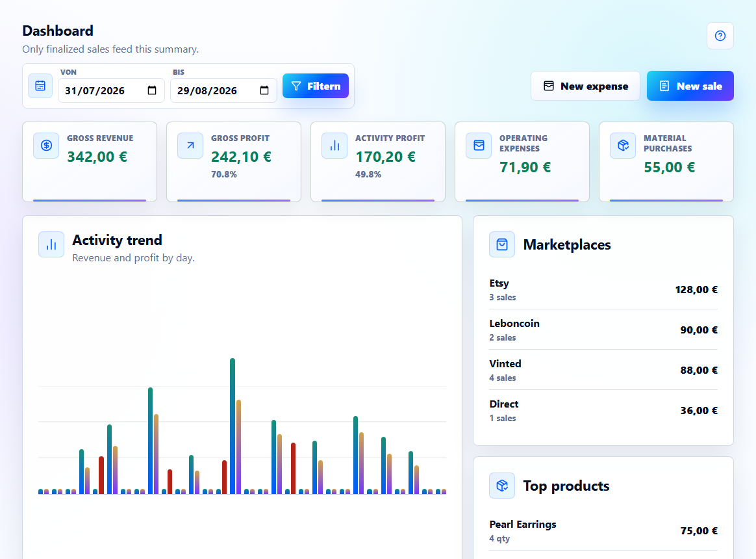This screenshot has height=559, width=756.
Task: Select the 242,10 € gross profit value
Action: [x=241, y=157]
